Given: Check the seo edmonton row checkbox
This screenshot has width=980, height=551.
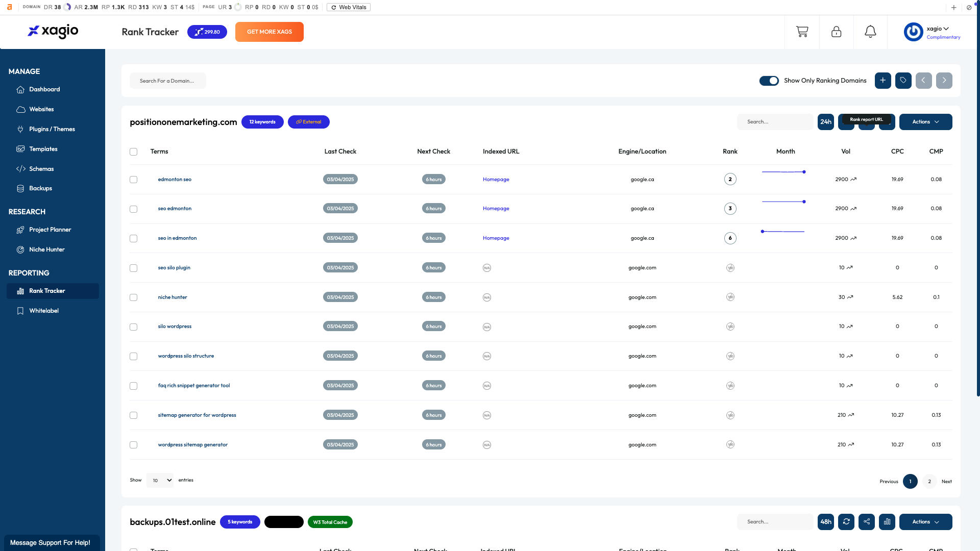Looking at the screenshot, I should pos(133,209).
